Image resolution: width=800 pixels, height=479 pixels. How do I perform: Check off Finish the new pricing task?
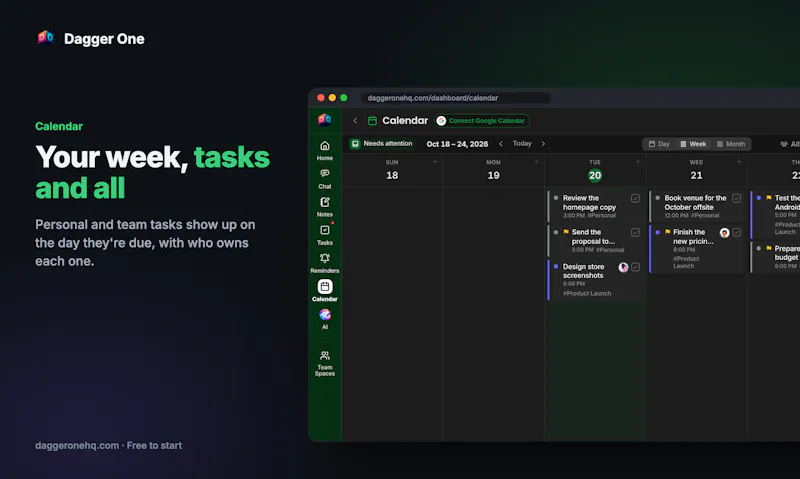[736, 233]
